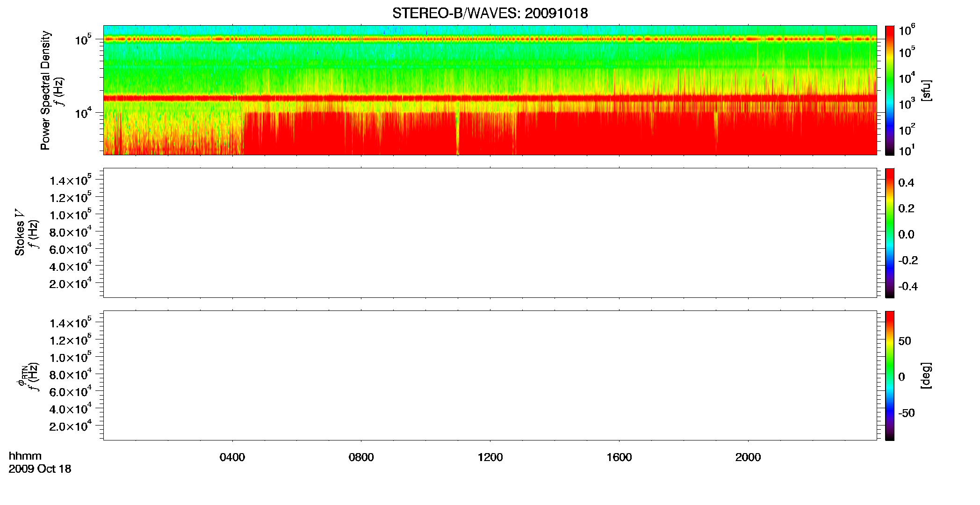Click the power spectral density spectrogram panel
The image size is (980, 505).
(490, 90)
